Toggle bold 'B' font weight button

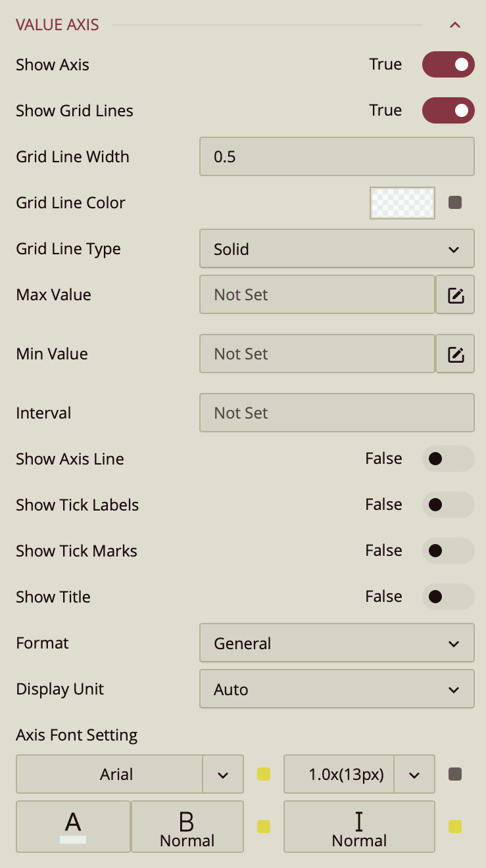(187, 826)
